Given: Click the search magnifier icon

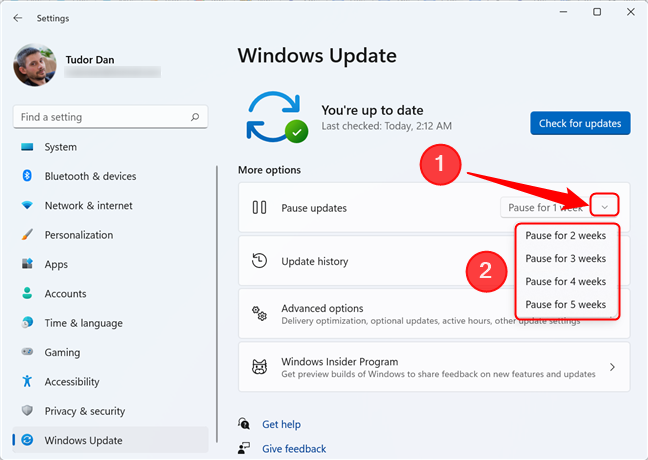Looking at the screenshot, I should [x=195, y=117].
